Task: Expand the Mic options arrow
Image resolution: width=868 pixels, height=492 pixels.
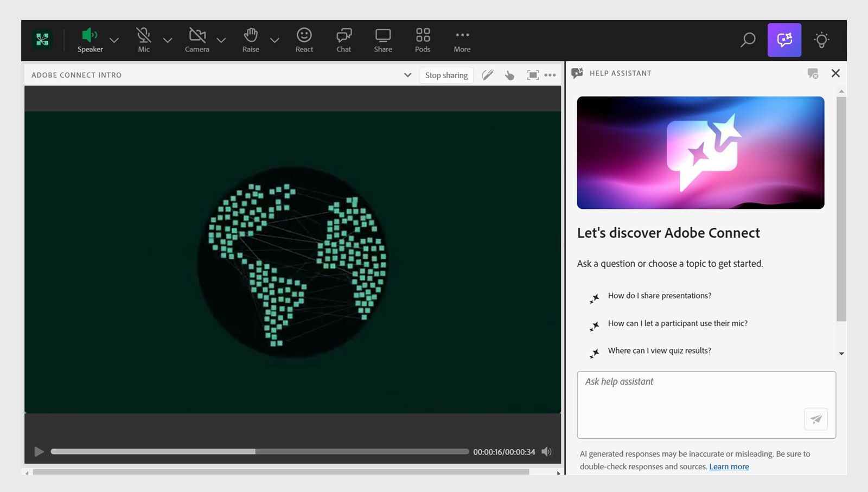Action: pyautogui.click(x=168, y=40)
